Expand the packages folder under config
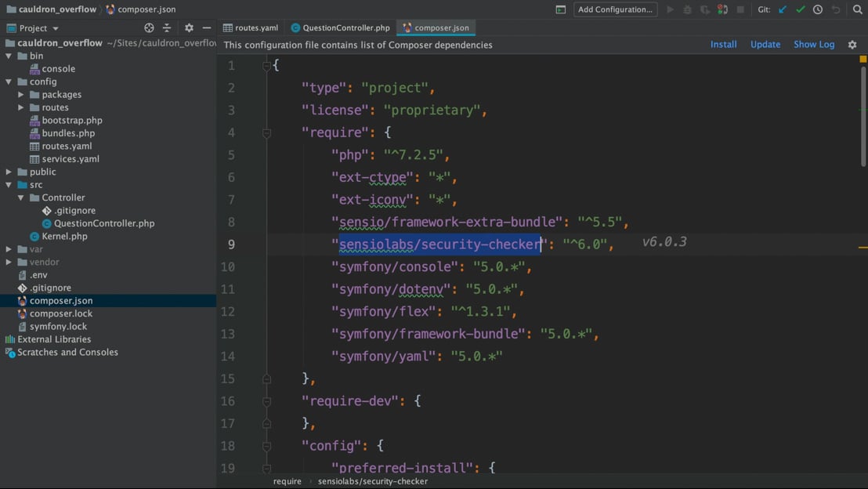868x489 pixels. pyautogui.click(x=21, y=95)
